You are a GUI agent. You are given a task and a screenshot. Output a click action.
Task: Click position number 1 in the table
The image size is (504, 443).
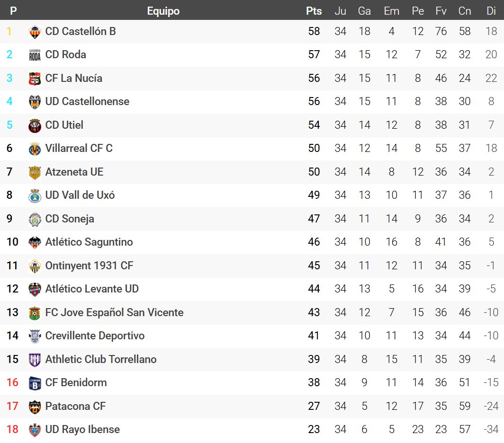coord(9,32)
